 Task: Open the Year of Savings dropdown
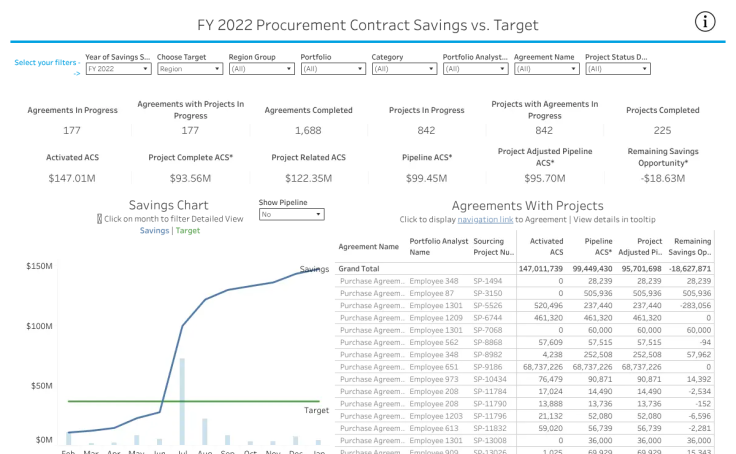coord(118,69)
